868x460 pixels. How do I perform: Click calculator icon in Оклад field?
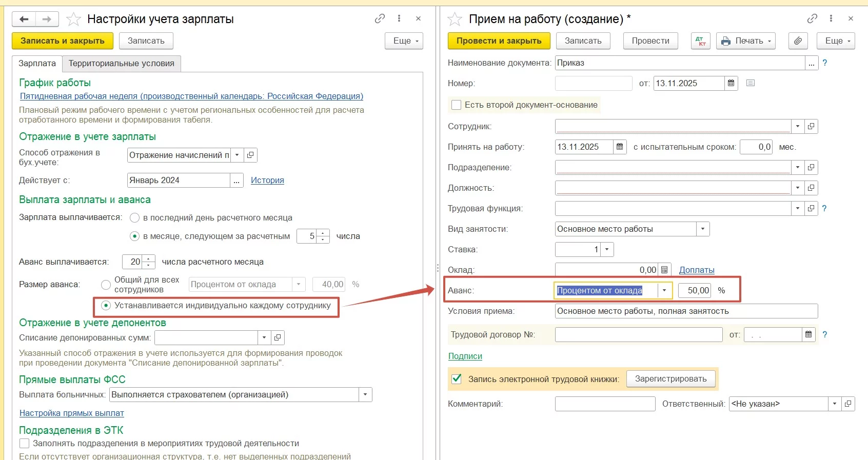tap(664, 270)
